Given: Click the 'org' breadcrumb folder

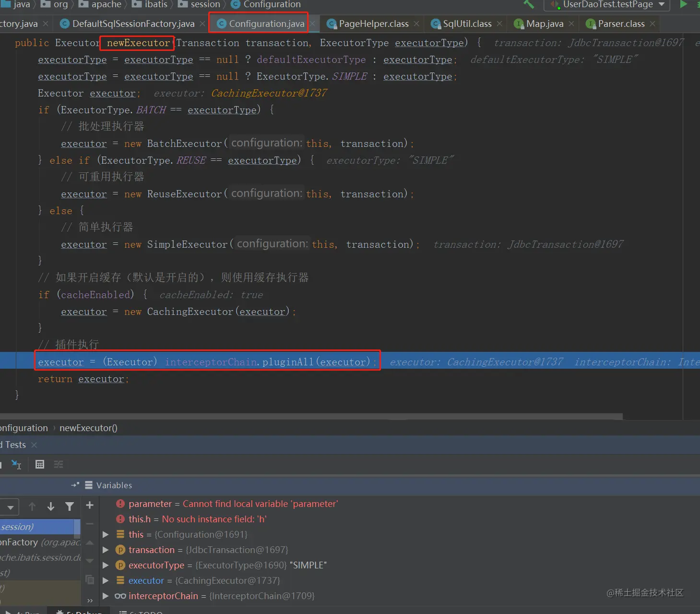Looking at the screenshot, I should (x=55, y=4).
